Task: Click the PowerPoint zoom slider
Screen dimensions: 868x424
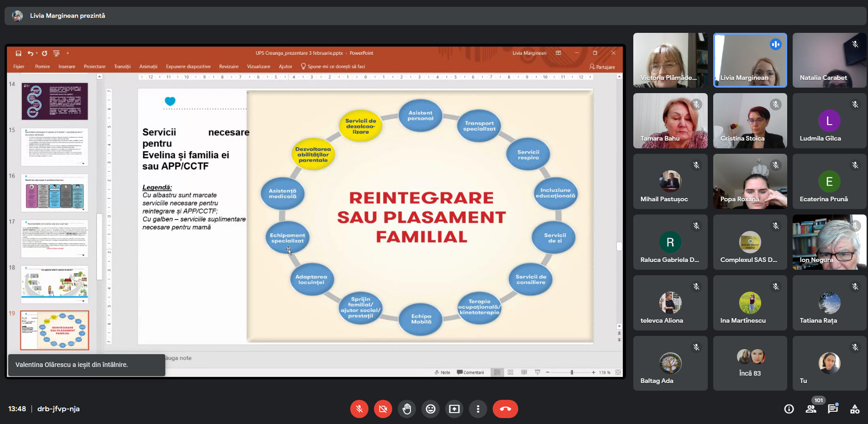Action: (x=571, y=372)
